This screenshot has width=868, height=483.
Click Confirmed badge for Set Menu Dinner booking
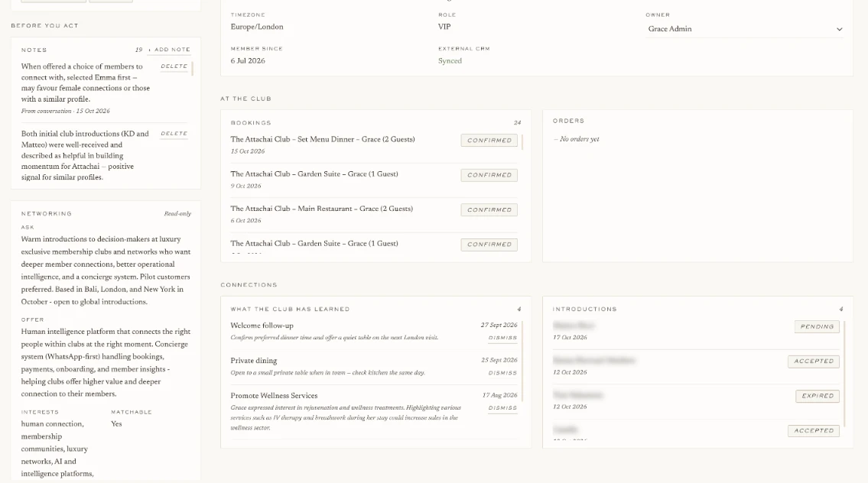coord(489,141)
